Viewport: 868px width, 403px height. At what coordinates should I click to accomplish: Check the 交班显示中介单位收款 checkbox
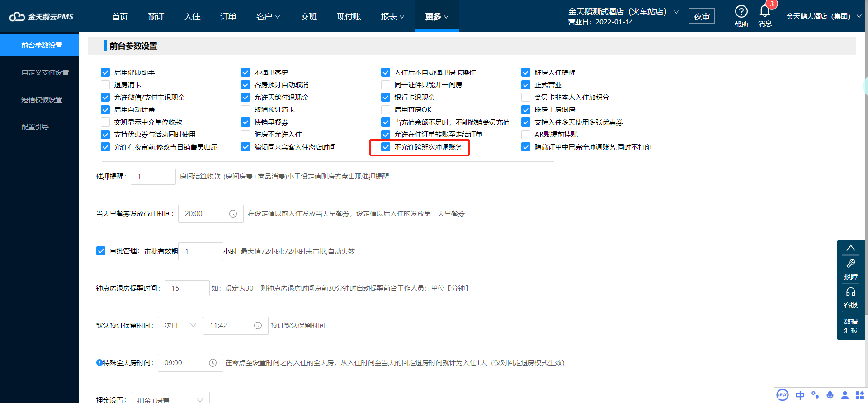(105, 122)
